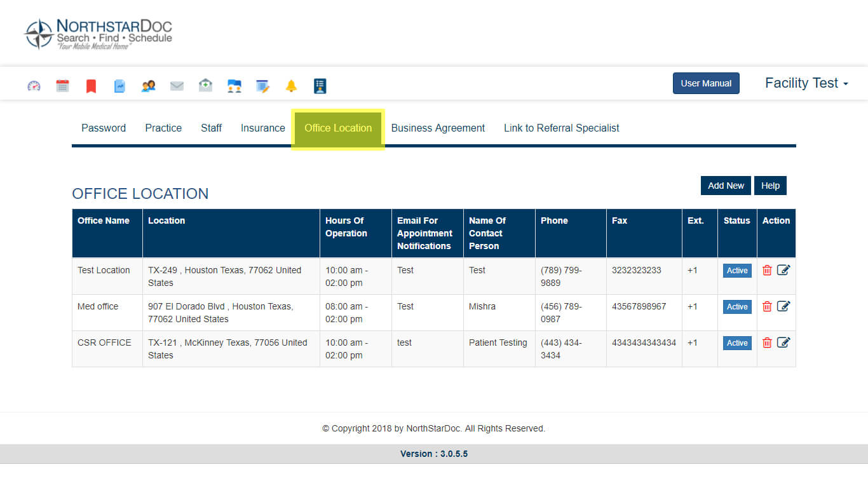Open the calendar icon in toolbar

point(62,86)
